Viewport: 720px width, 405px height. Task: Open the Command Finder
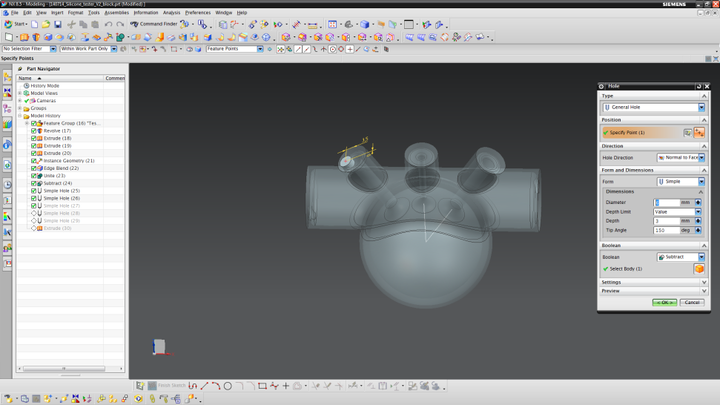point(154,24)
